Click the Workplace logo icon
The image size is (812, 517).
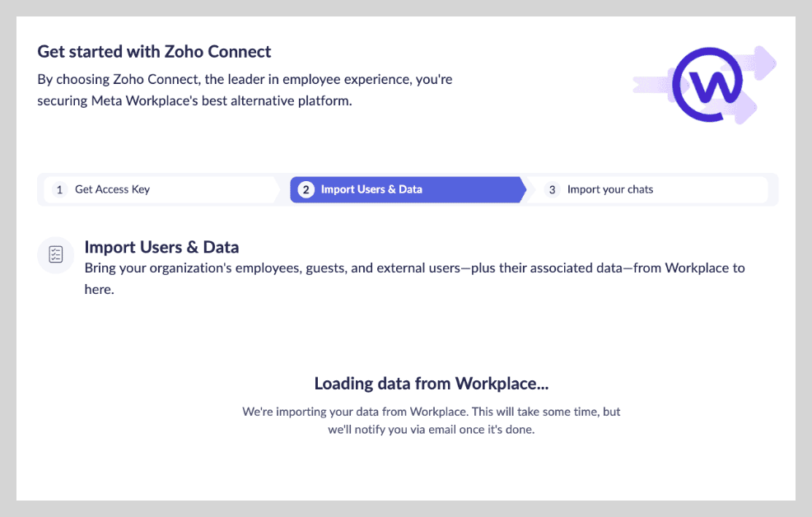707,83
